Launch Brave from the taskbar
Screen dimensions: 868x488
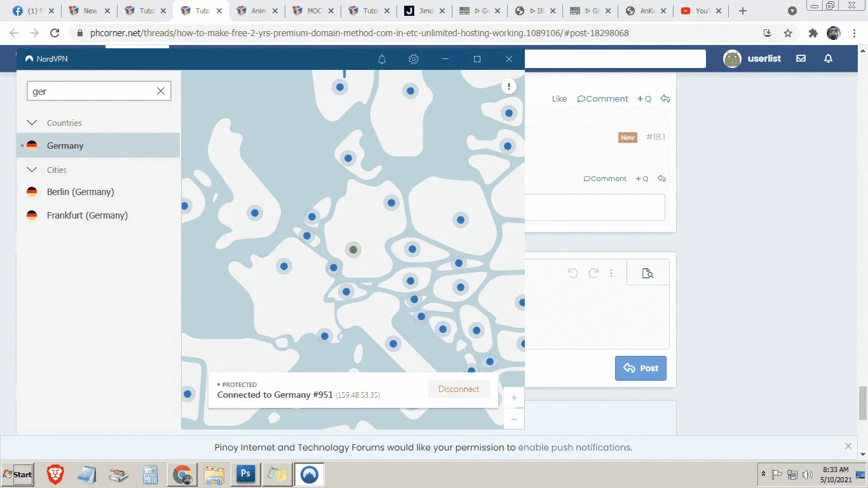55,474
